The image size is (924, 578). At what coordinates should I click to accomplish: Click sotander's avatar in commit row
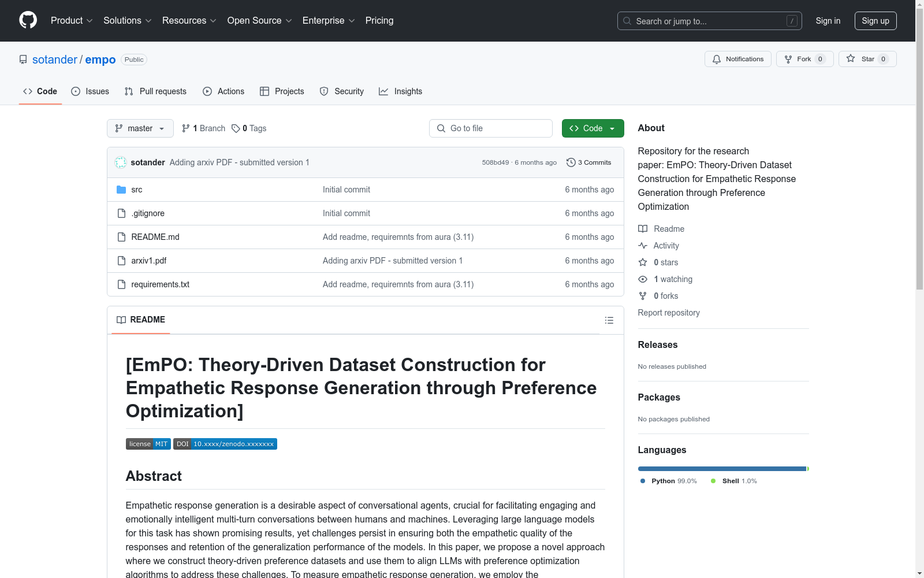[121, 162]
